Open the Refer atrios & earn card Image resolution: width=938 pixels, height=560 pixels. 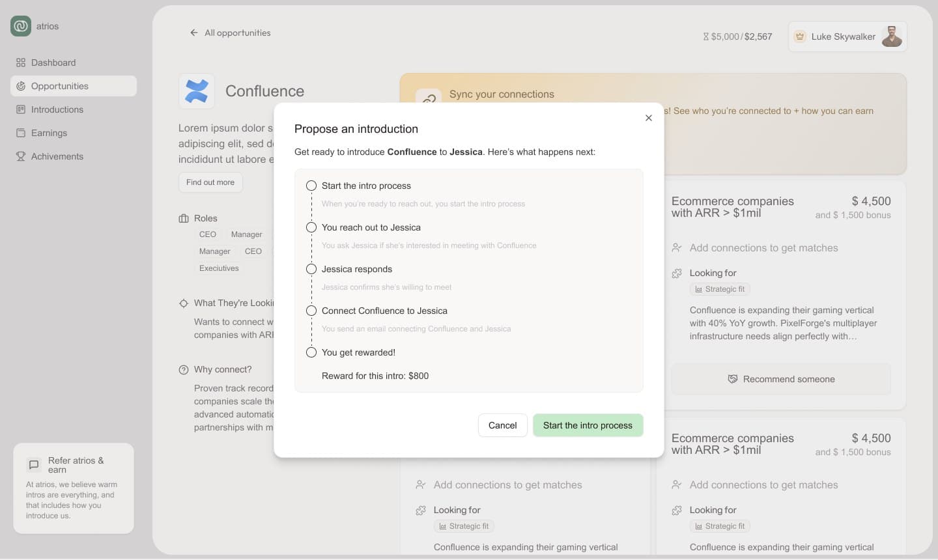click(74, 488)
